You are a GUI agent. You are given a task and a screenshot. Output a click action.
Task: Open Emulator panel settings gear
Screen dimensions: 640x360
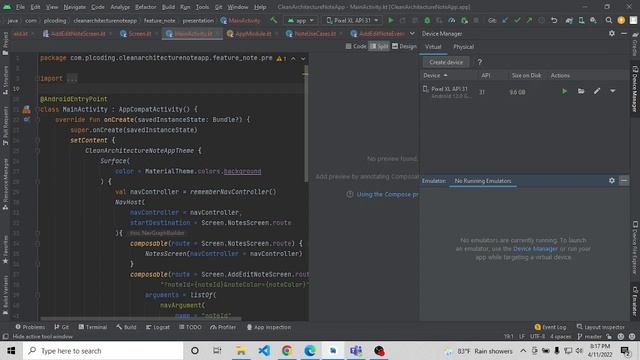click(x=611, y=180)
